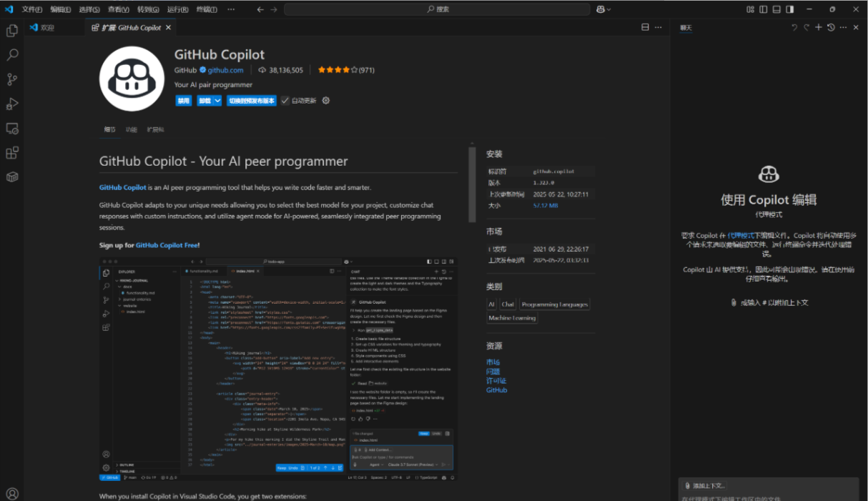Image resolution: width=868 pixels, height=501 pixels.
Task: Open the overflow menu ellipsis in menu bar
Action: (x=230, y=9)
